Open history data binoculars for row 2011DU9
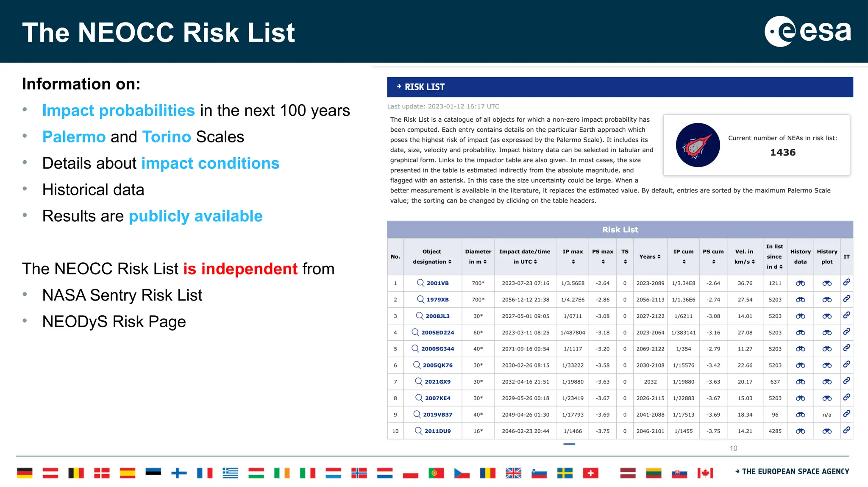This screenshot has width=868, height=487. [800, 431]
